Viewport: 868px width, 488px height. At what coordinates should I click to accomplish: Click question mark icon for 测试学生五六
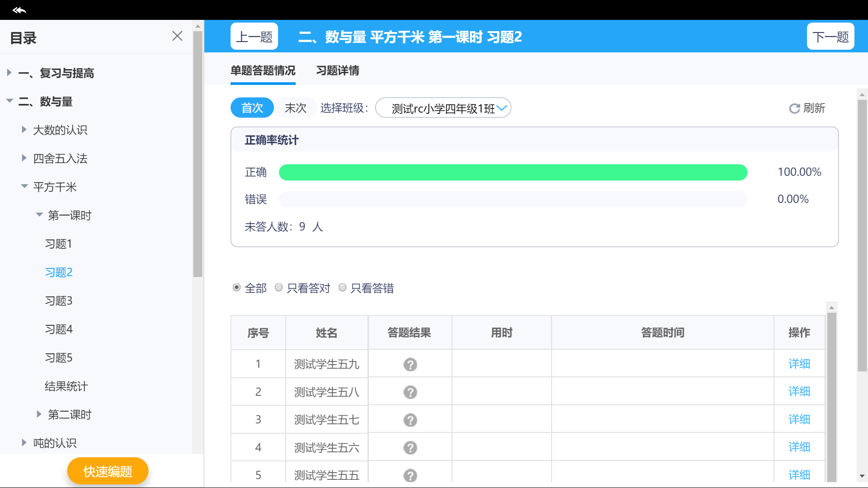click(410, 448)
